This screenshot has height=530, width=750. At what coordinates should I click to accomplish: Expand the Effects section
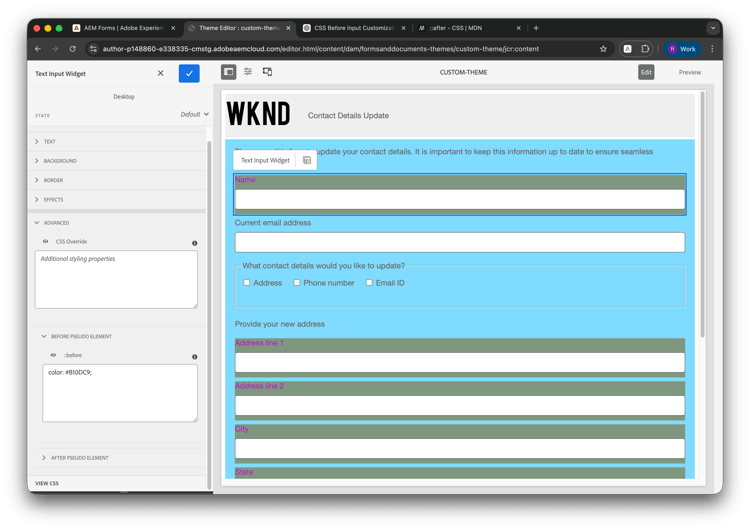(x=117, y=199)
